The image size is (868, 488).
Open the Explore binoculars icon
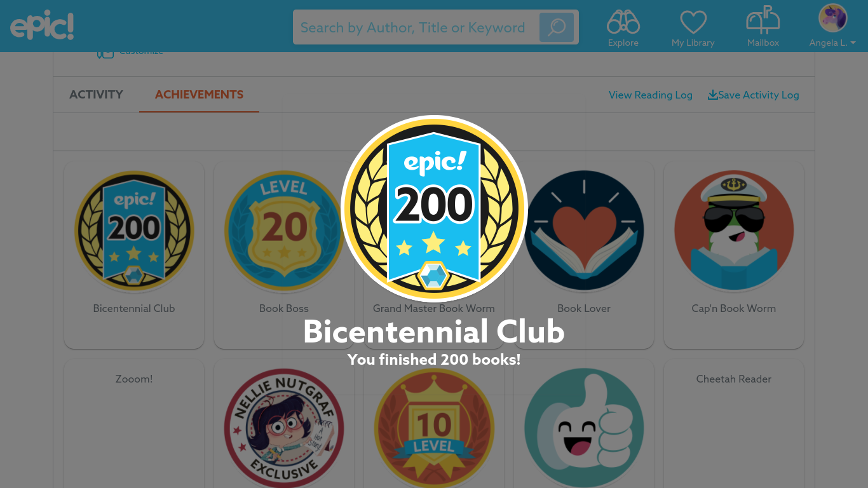(623, 22)
